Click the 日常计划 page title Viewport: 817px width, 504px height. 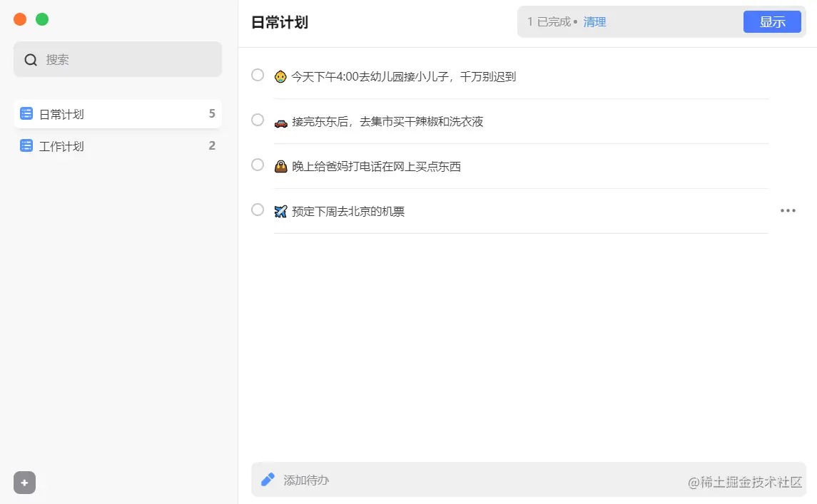point(280,22)
